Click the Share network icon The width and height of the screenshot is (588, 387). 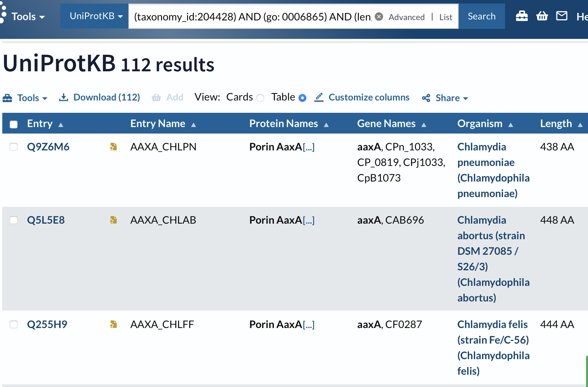[426, 98]
